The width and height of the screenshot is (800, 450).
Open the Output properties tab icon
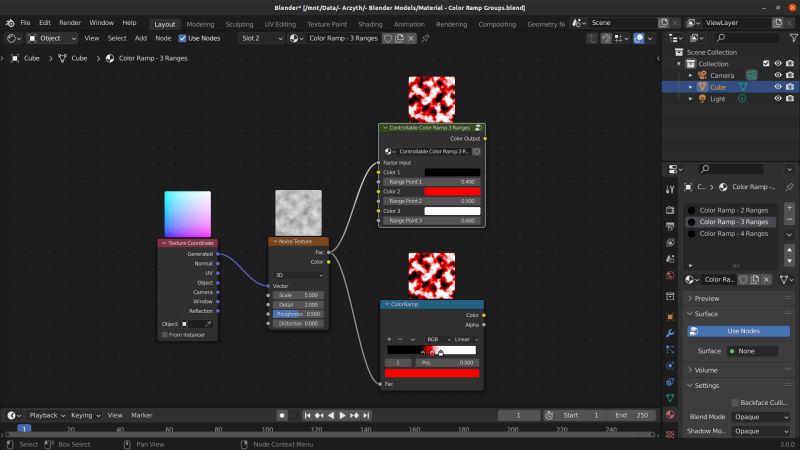[670, 226]
